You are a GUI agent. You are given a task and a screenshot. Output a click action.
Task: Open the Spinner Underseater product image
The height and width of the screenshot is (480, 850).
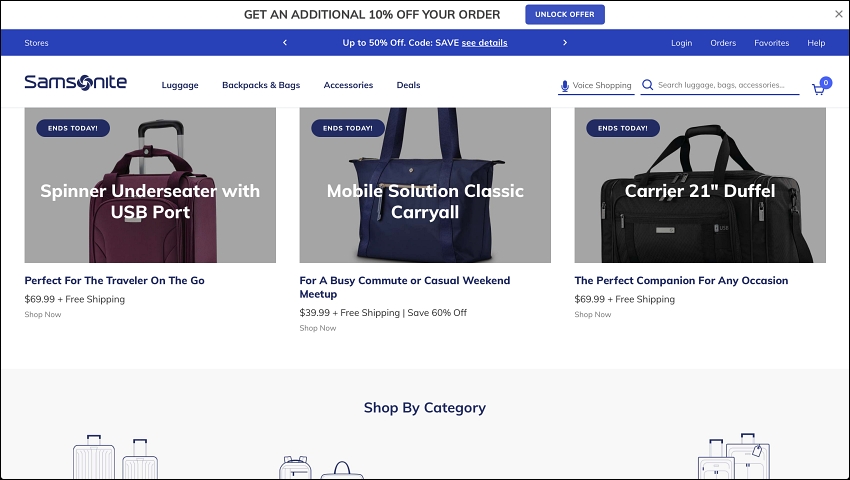click(x=150, y=185)
